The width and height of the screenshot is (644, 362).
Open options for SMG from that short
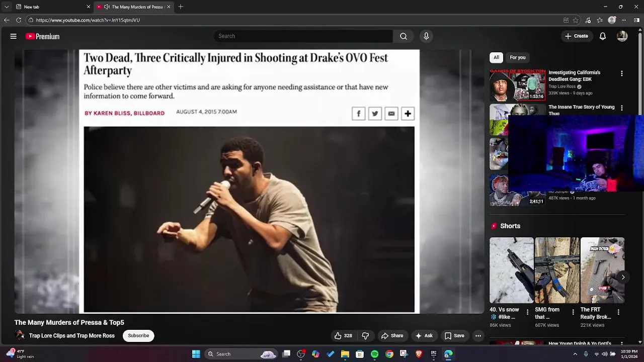[573, 312]
